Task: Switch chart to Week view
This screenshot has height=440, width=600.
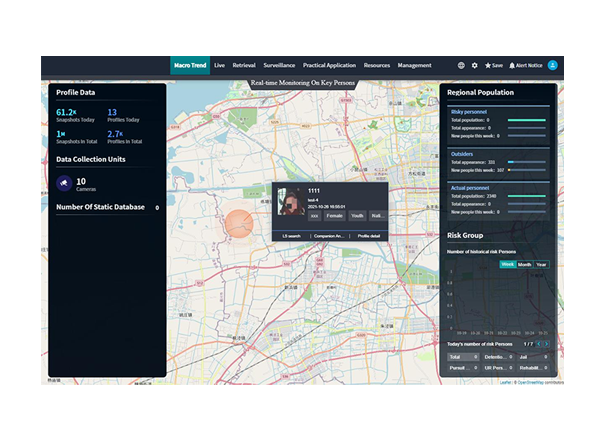Action: click(507, 264)
